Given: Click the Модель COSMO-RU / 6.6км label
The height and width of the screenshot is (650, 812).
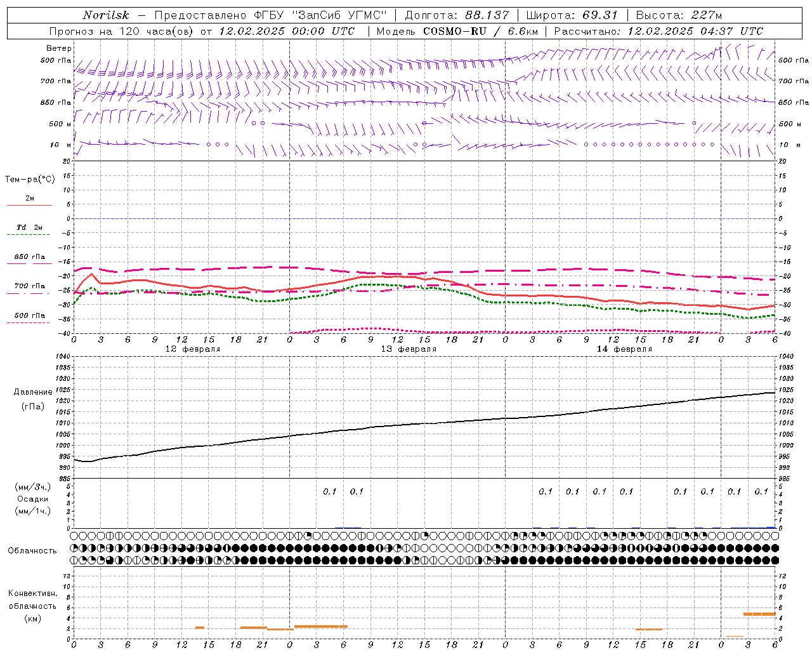Looking at the screenshot, I should coord(457,31).
